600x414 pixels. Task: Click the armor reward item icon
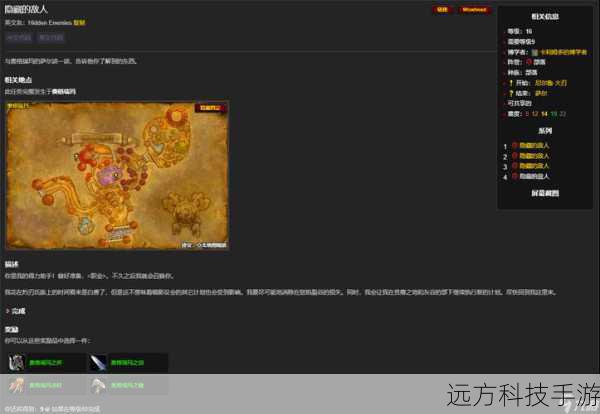pyautogui.click(x=16, y=362)
